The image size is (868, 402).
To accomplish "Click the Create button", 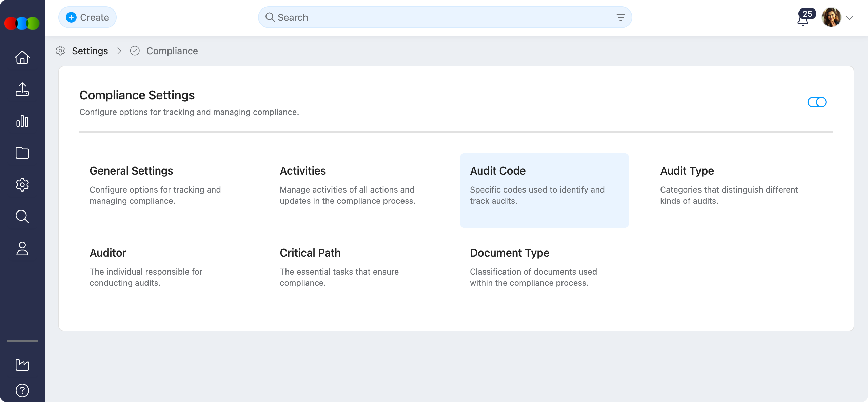I will click(x=87, y=17).
